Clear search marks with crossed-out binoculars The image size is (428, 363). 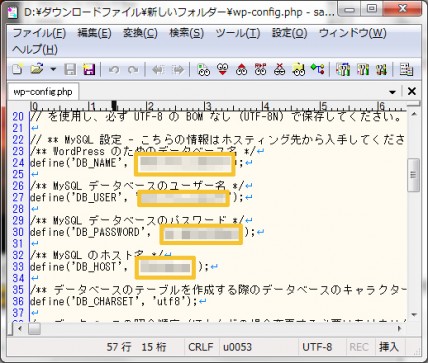[280, 69]
